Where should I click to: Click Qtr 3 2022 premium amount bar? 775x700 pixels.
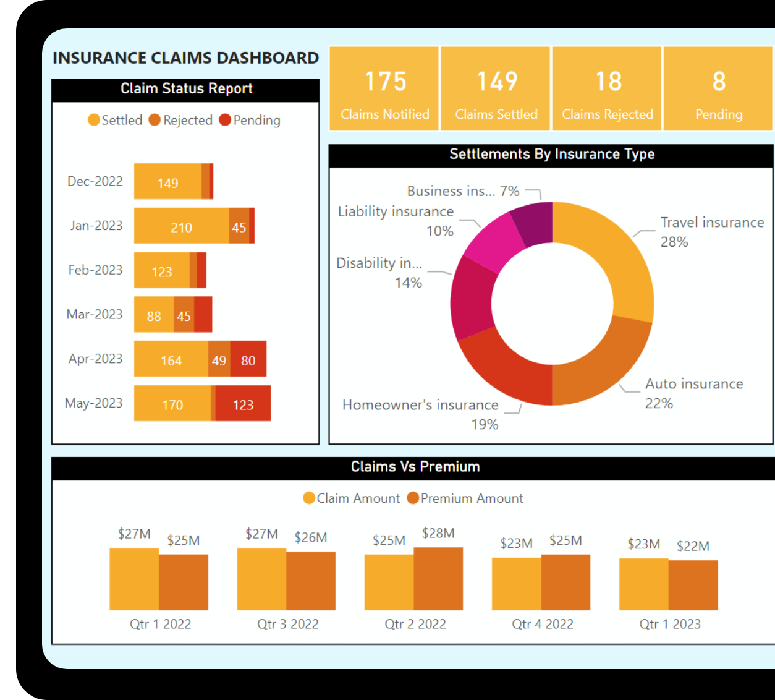311,581
